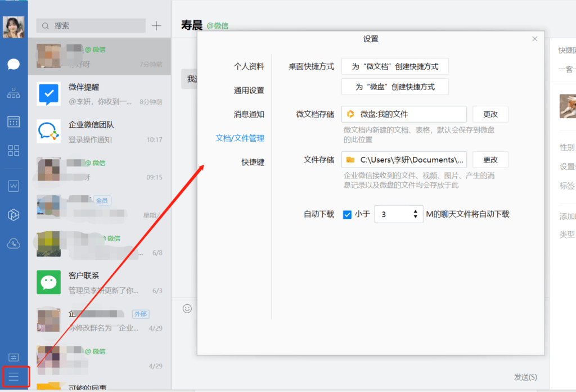Open the 企业微信团队 conversation
This screenshot has height=392, width=576.
99,132
